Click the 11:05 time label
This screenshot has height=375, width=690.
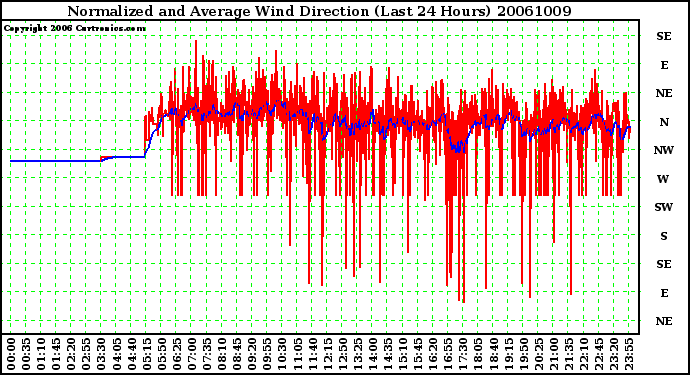[297, 354]
